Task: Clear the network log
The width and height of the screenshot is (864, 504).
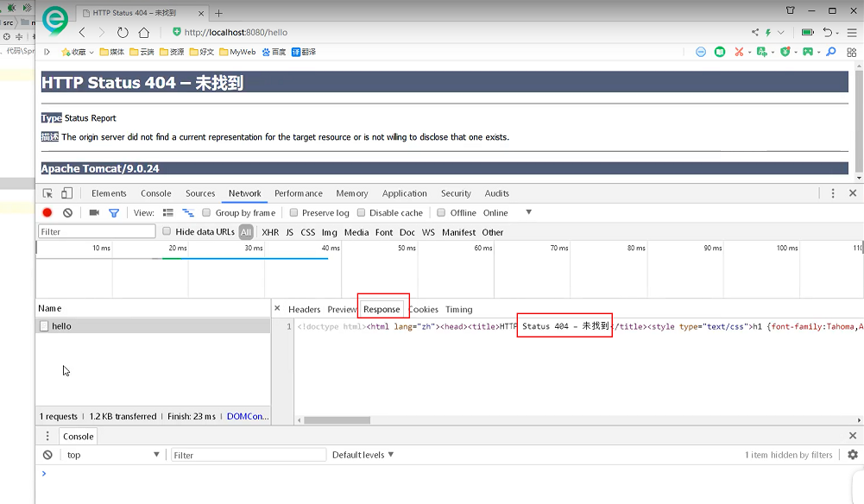Action: point(68,212)
